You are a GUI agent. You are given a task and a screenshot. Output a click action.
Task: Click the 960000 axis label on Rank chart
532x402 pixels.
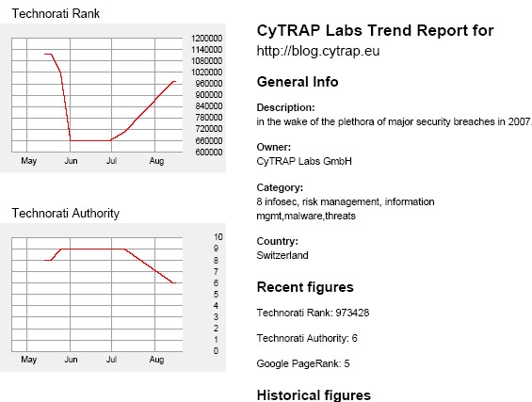click(x=209, y=84)
